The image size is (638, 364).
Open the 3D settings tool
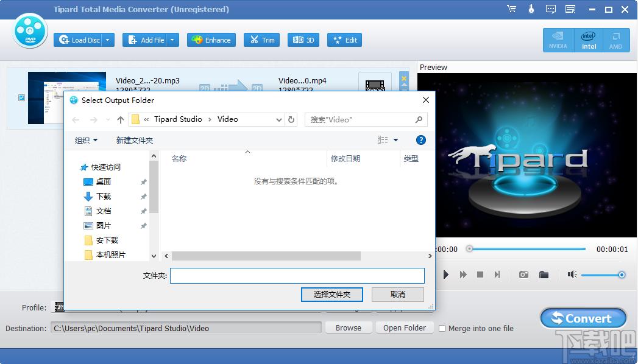pyautogui.click(x=303, y=40)
